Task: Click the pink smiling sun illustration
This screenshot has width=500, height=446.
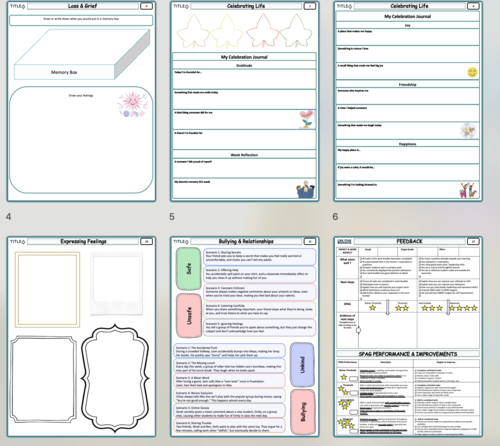Action: click(x=132, y=104)
